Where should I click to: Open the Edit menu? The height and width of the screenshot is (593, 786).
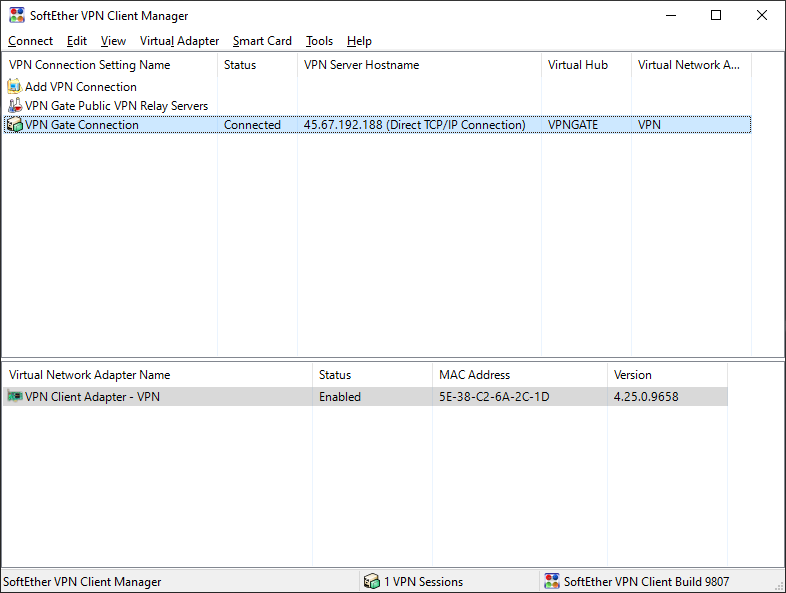pyautogui.click(x=77, y=41)
